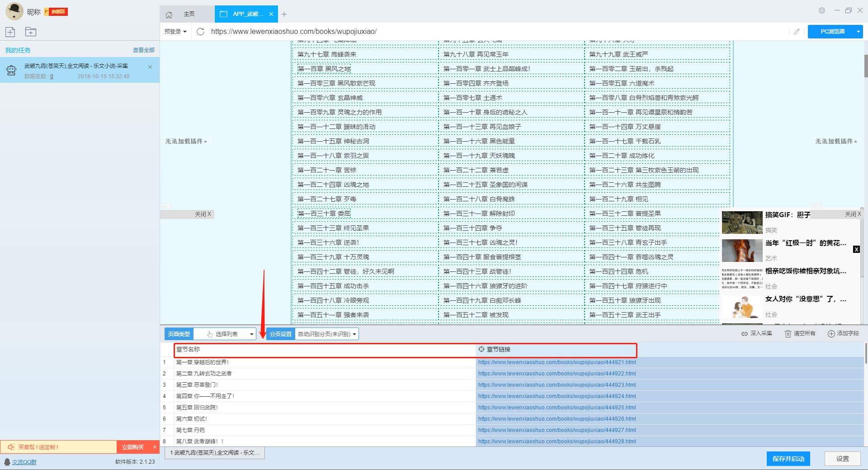Open 页面类型 选择列表 dropdown
Viewport: 868px width, 470px height.
coord(225,334)
